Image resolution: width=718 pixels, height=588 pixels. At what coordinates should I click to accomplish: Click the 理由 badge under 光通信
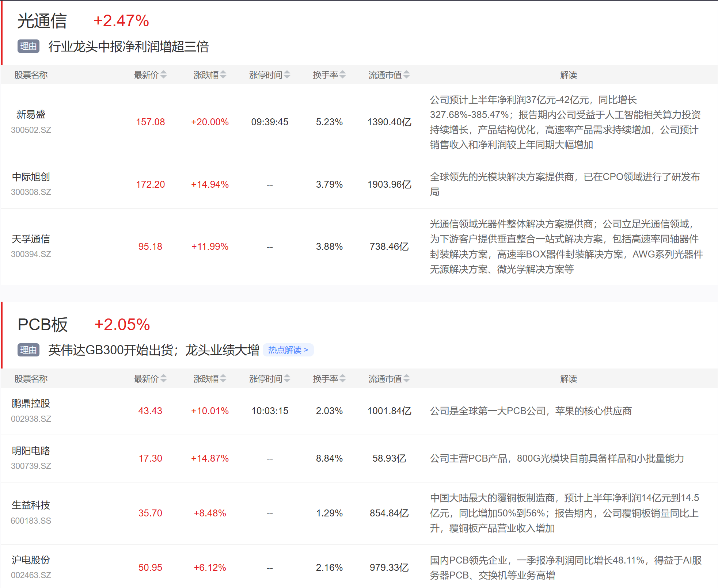[x=29, y=46]
